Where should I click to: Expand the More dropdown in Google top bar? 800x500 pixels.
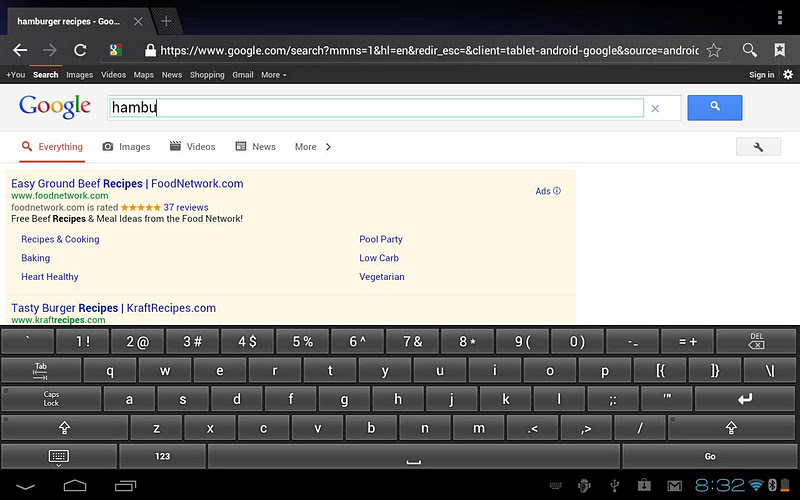pos(273,74)
